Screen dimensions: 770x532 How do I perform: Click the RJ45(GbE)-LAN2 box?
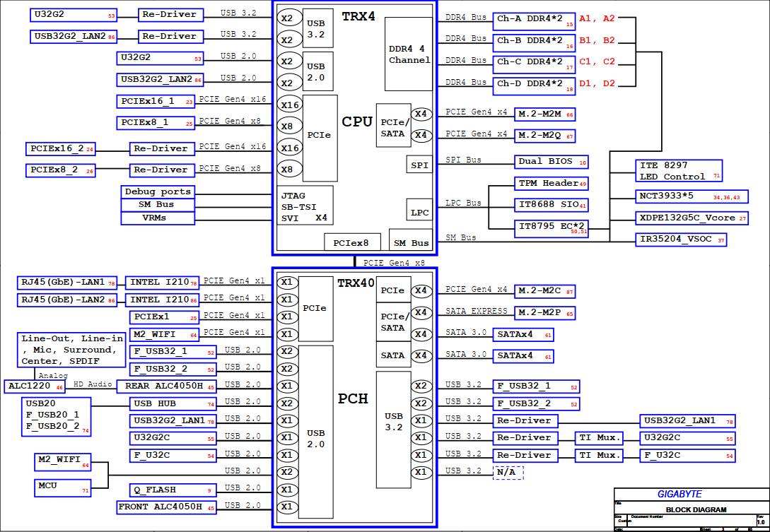66,300
